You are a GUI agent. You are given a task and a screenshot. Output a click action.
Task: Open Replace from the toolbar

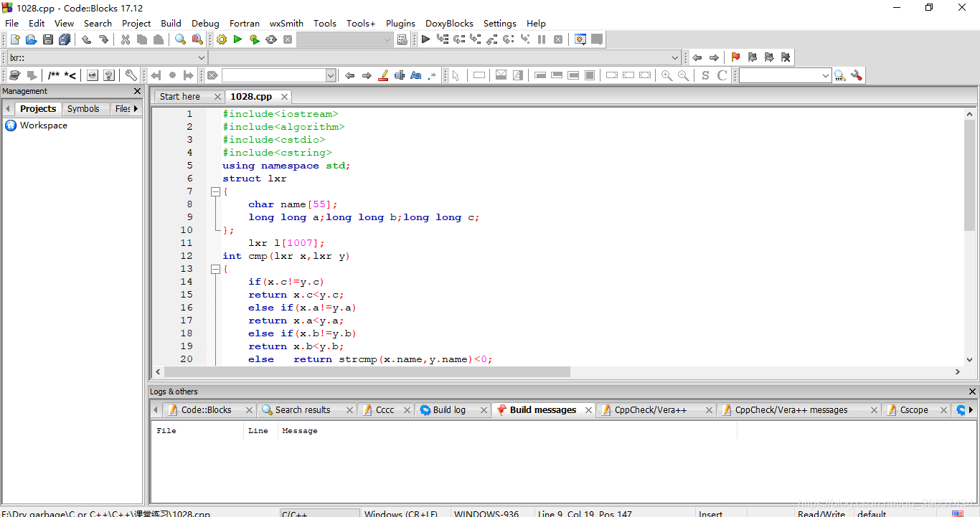coord(197,39)
